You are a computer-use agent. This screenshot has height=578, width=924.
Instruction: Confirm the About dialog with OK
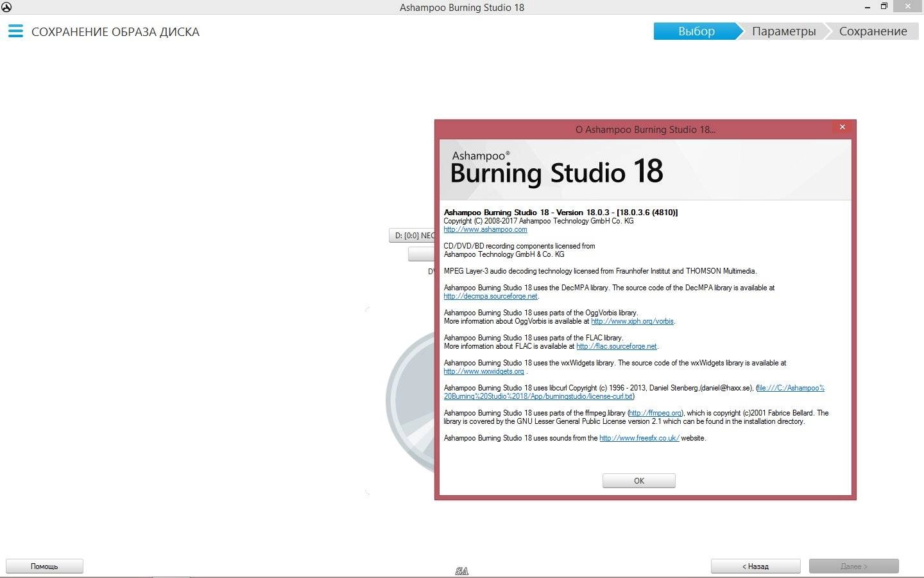[x=638, y=480]
